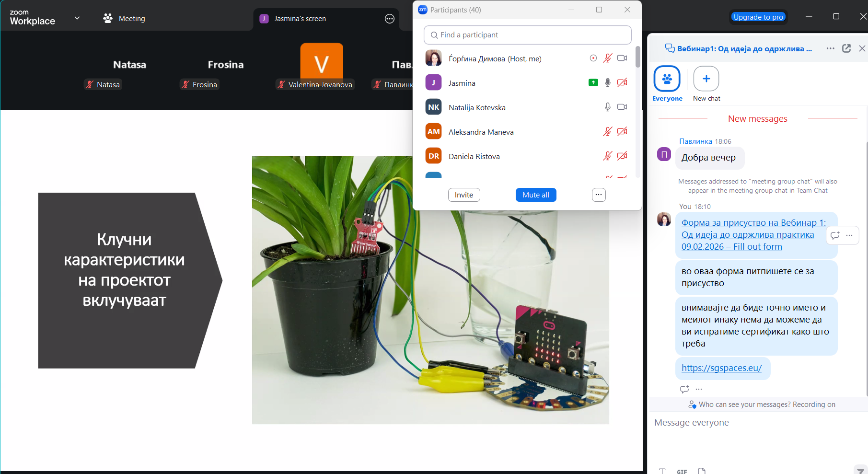The image size is (868, 474).
Task: Add a reaction to the sgspaces link message
Action: (x=684, y=389)
